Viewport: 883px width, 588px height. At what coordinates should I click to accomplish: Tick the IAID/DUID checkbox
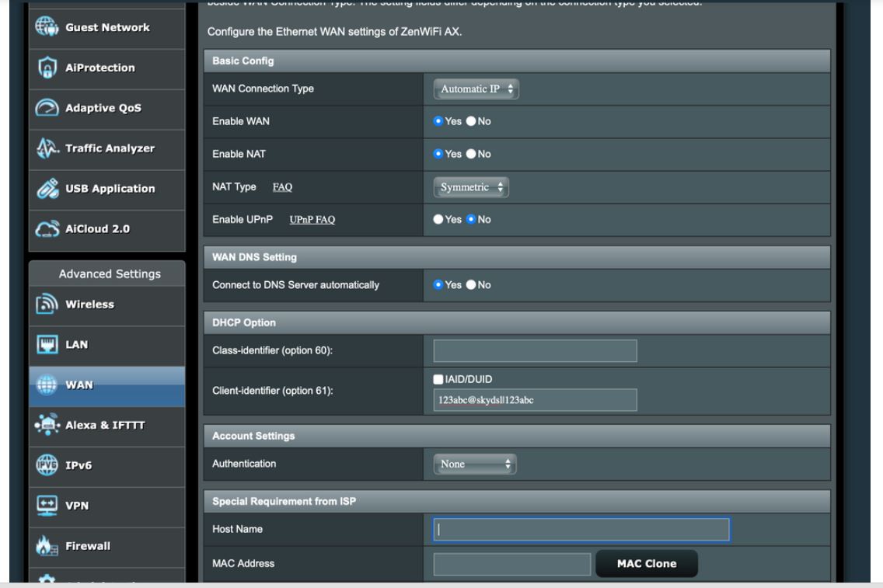click(438, 379)
